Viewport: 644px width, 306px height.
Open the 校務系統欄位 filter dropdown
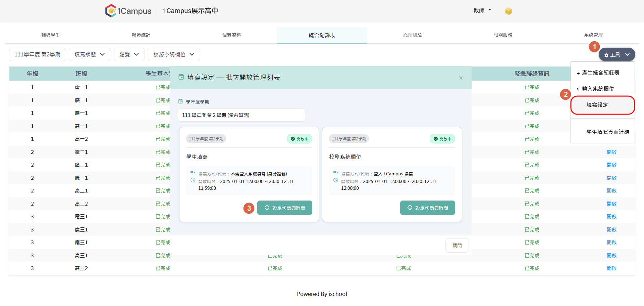(x=174, y=54)
